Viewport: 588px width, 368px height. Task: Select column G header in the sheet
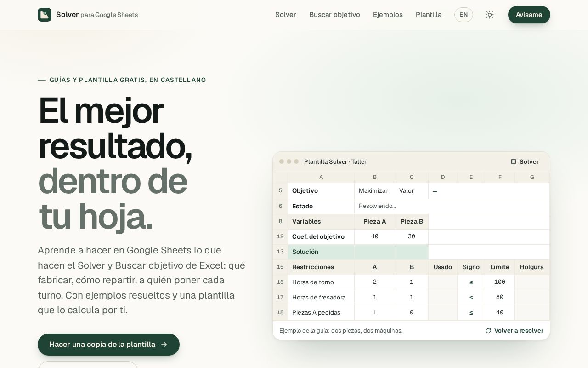[532, 177]
